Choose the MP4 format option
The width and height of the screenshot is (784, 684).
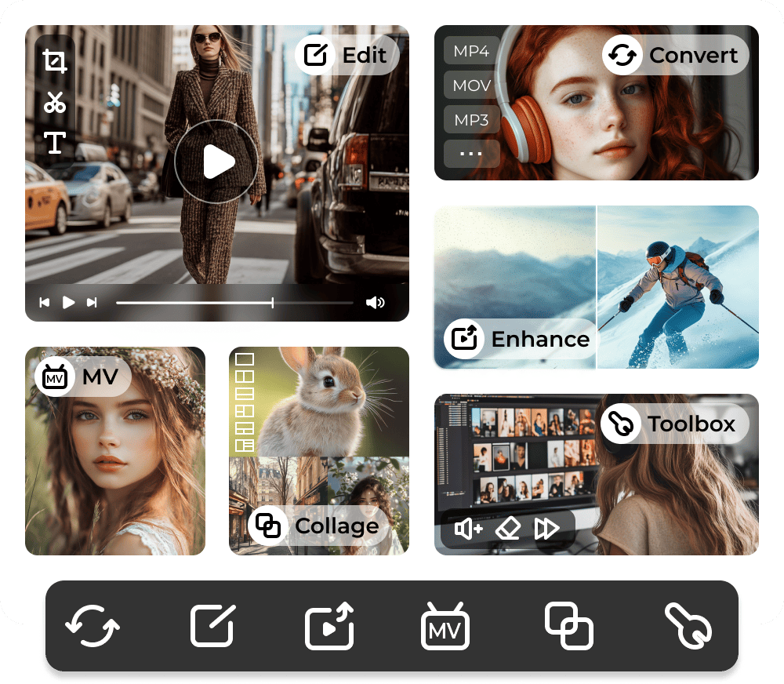471,50
